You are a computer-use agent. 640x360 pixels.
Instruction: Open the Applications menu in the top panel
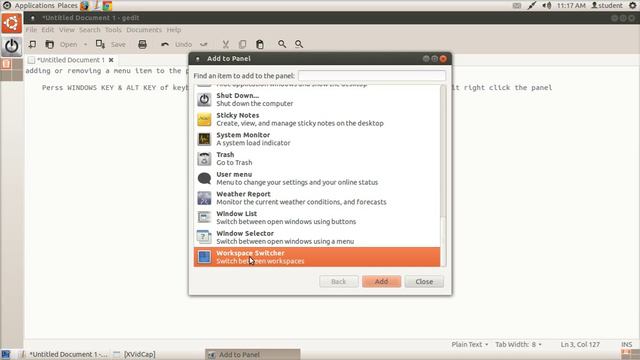[34, 5]
